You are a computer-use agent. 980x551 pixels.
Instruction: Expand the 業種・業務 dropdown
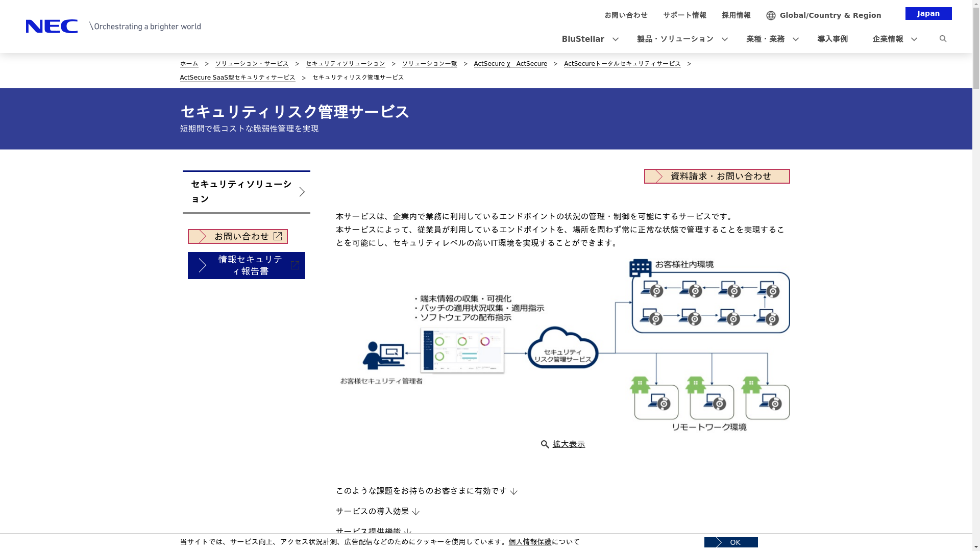pyautogui.click(x=795, y=39)
